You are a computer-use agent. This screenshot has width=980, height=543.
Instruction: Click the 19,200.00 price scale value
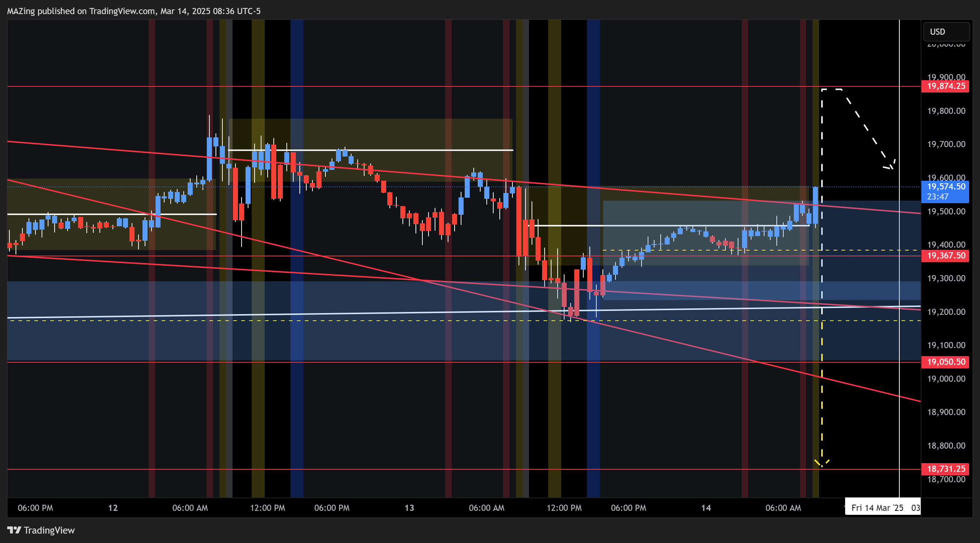tap(946, 312)
